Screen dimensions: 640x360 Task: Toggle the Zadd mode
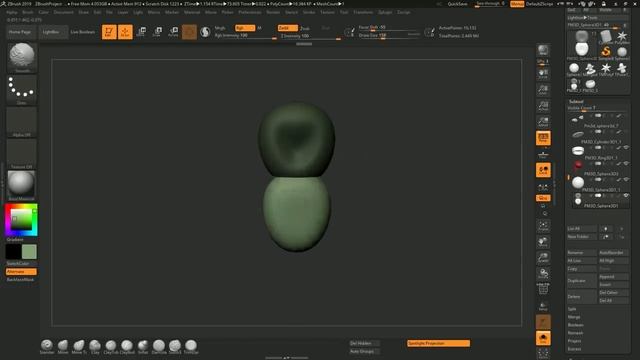[287, 28]
